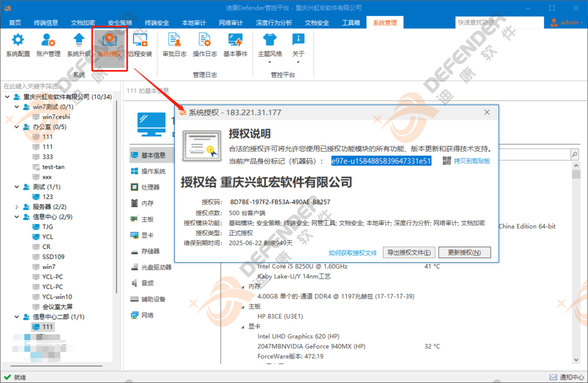Open the admin user menu
The height and width of the screenshot is (383, 588).
(x=567, y=22)
